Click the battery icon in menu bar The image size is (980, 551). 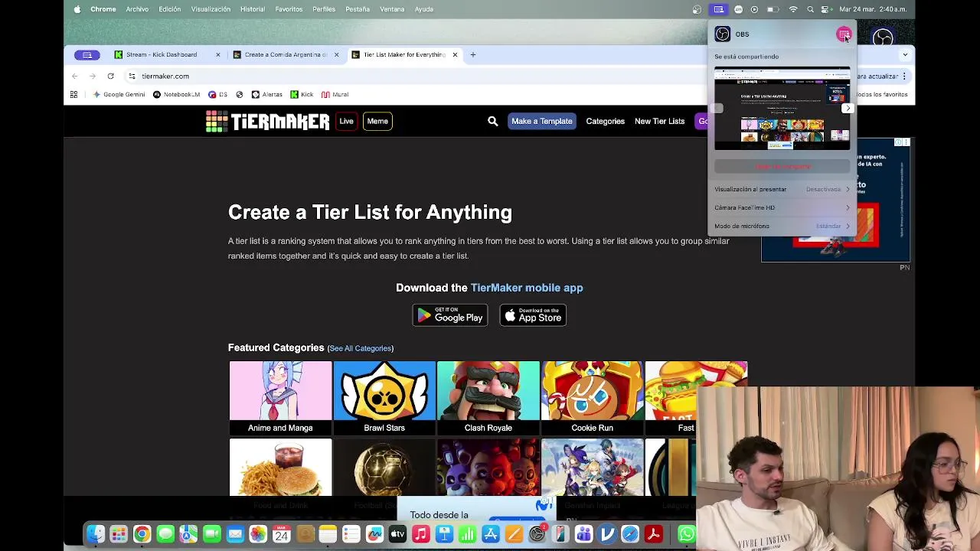773,9
